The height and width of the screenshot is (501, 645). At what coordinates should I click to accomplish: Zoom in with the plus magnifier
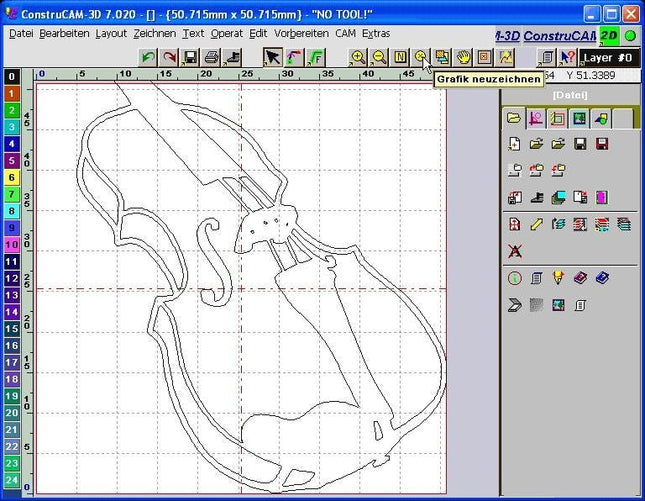pos(359,57)
